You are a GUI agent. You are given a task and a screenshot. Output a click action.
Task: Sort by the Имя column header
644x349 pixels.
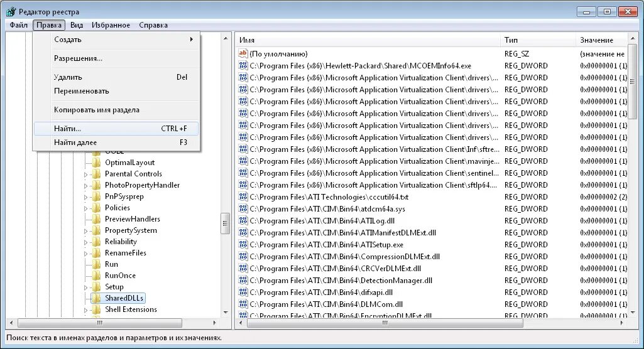point(368,40)
